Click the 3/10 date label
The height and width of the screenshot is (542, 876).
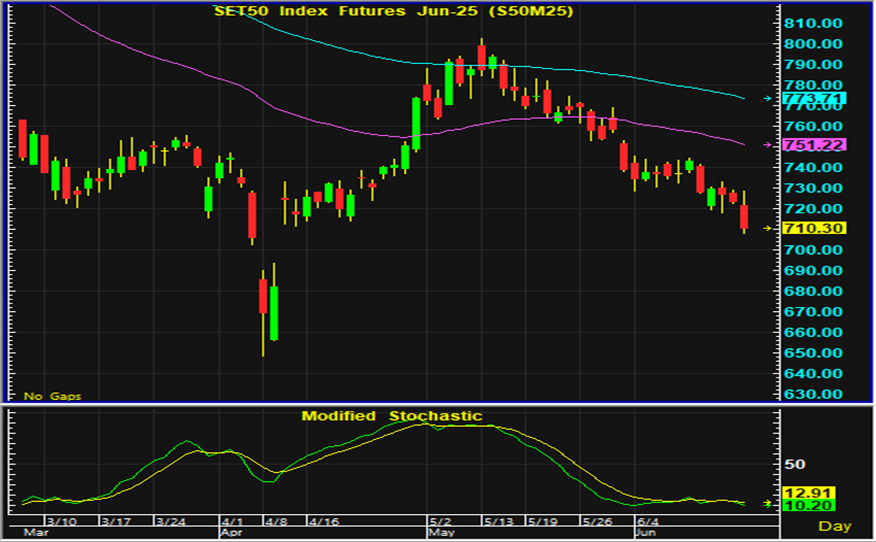coord(61,522)
